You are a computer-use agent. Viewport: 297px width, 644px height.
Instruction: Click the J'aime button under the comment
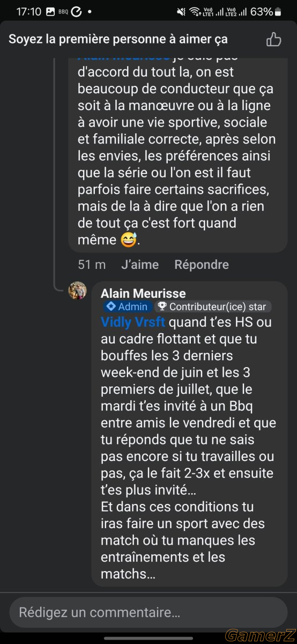pos(140,265)
